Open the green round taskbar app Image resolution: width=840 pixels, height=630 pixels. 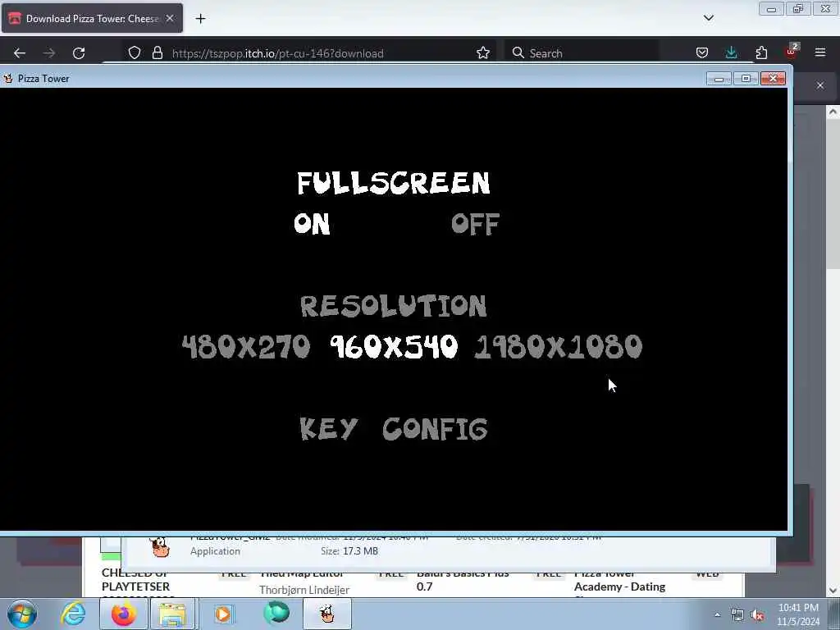pos(276,613)
